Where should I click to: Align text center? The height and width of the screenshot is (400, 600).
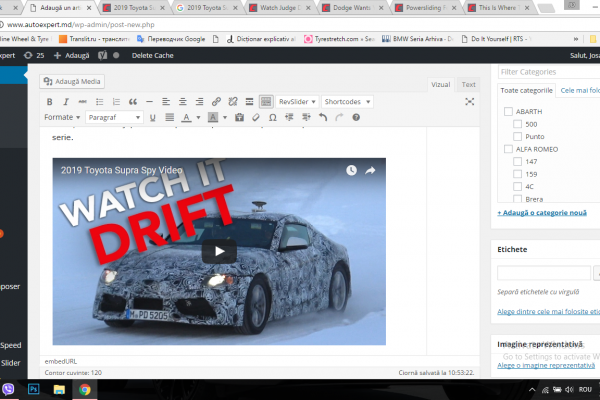coord(183,102)
